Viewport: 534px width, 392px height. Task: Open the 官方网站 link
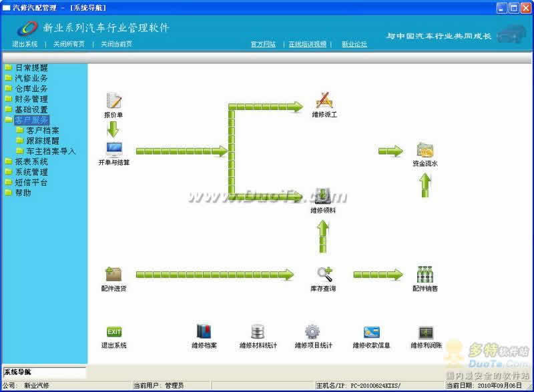coord(263,44)
